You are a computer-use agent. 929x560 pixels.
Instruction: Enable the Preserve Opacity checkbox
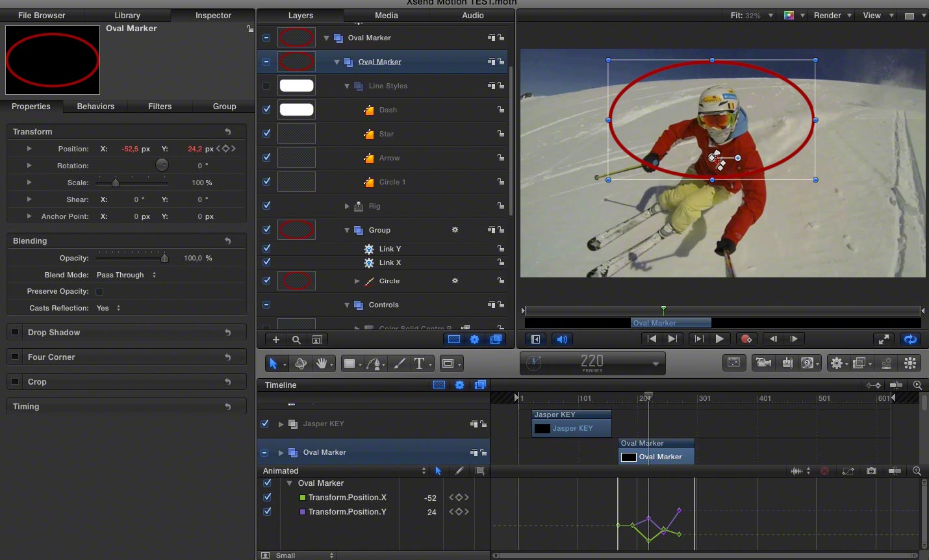(x=99, y=292)
